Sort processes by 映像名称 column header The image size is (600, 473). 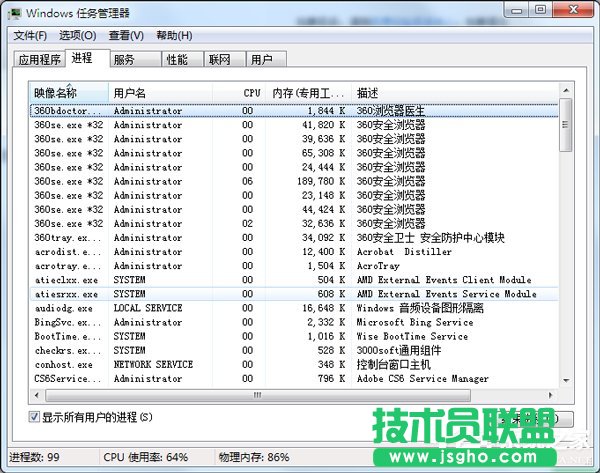pyautogui.click(x=68, y=92)
